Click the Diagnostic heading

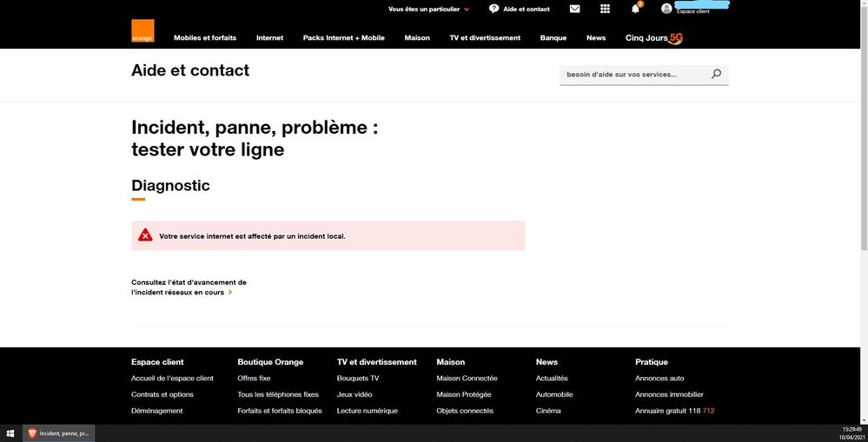(x=170, y=185)
